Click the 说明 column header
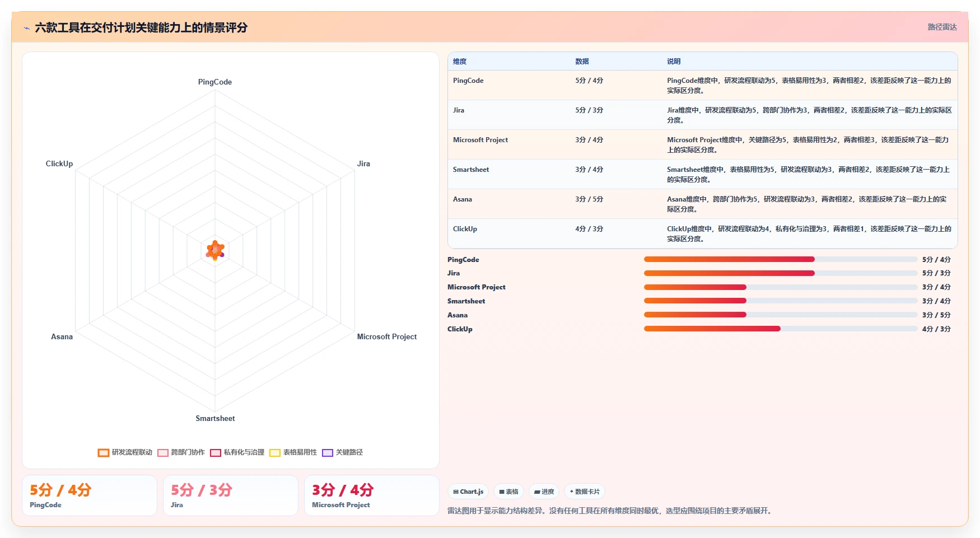The height and width of the screenshot is (538, 980). coord(674,62)
